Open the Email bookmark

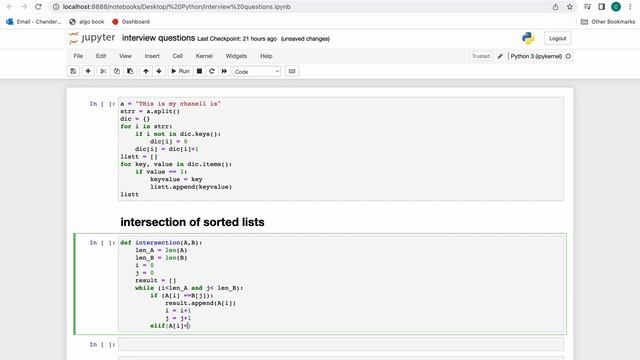[x=33, y=22]
